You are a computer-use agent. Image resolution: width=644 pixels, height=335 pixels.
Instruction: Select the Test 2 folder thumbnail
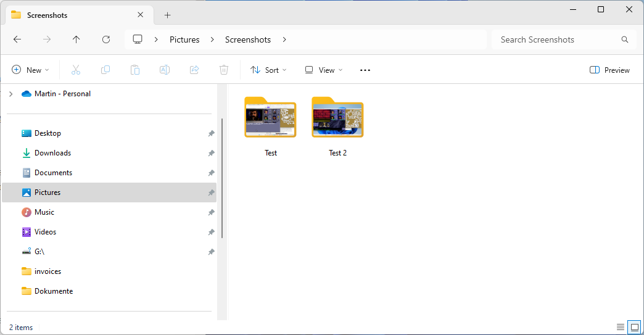click(337, 118)
